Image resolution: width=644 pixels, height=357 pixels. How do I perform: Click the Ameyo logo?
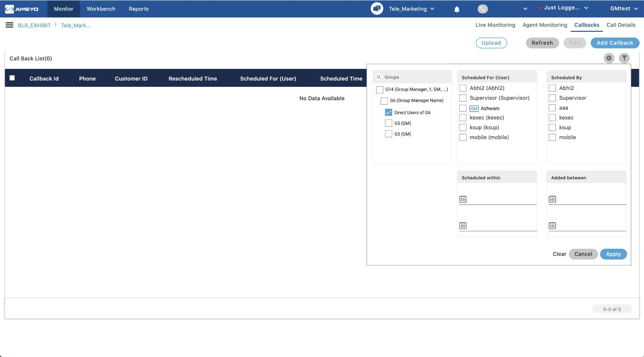(22, 9)
